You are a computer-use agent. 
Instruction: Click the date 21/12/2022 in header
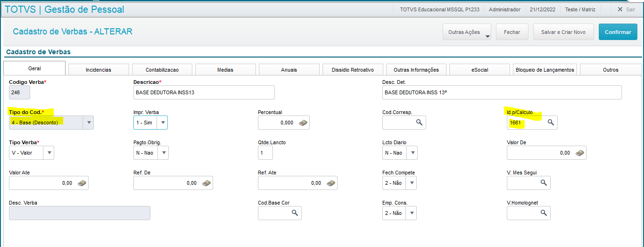[542, 9]
